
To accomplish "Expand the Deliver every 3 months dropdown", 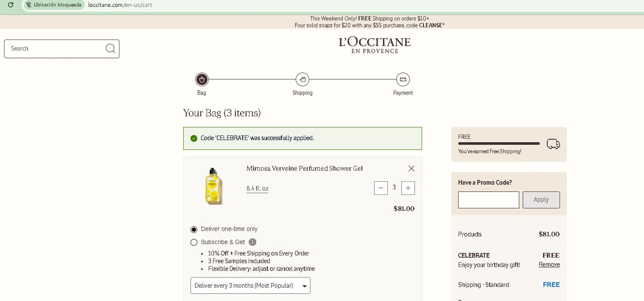I will click(x=250, y=286).
